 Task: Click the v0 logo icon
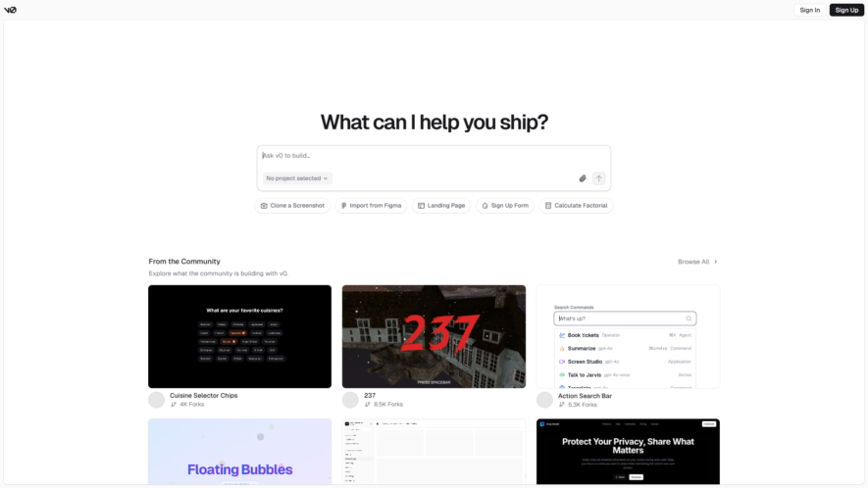point(10,10)
